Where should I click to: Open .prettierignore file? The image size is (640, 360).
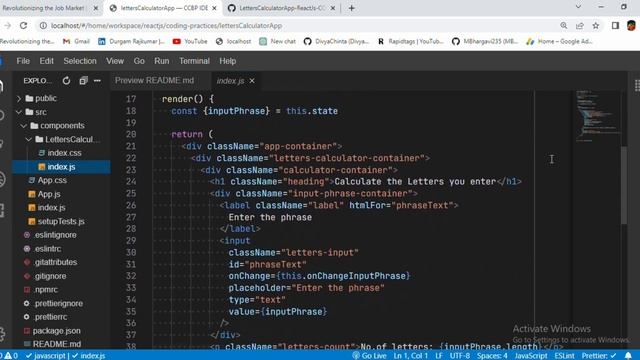[x=58, y=303]
